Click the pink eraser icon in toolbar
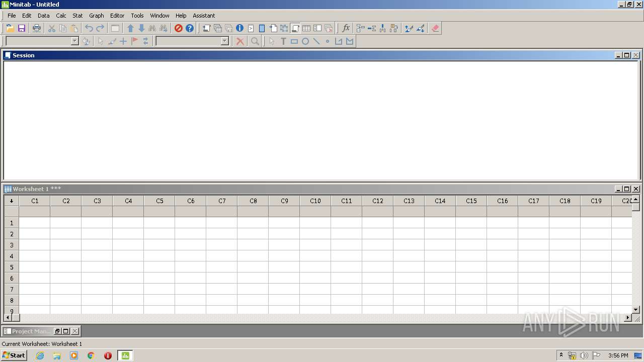644x362 pixels. click(436, 28)
